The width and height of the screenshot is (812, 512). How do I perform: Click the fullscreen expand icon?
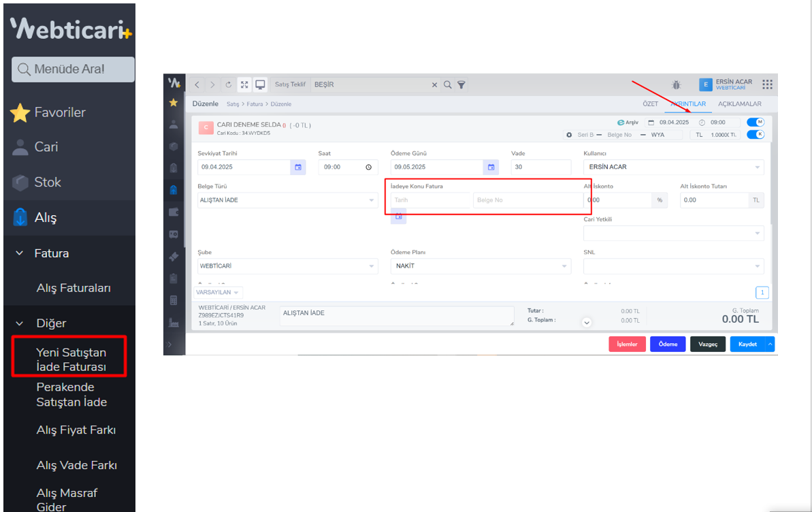pos(244,85)
